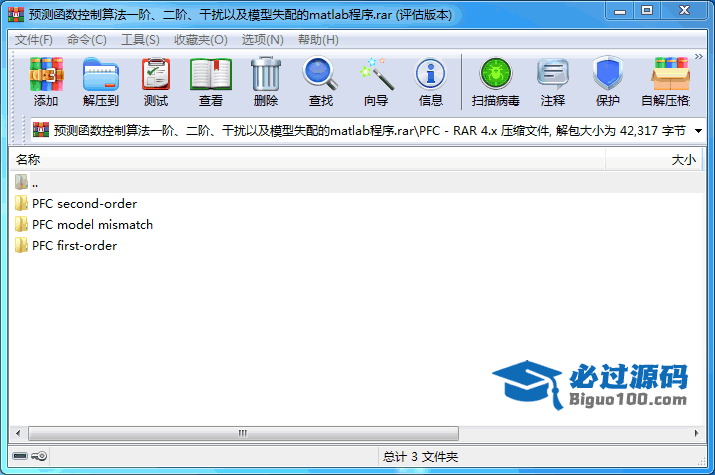Image resolution: width=715 pixels, height=475 pixels.
Task: Click the Add (添加) toolbar icon
Action: click(x=46, y=82)
